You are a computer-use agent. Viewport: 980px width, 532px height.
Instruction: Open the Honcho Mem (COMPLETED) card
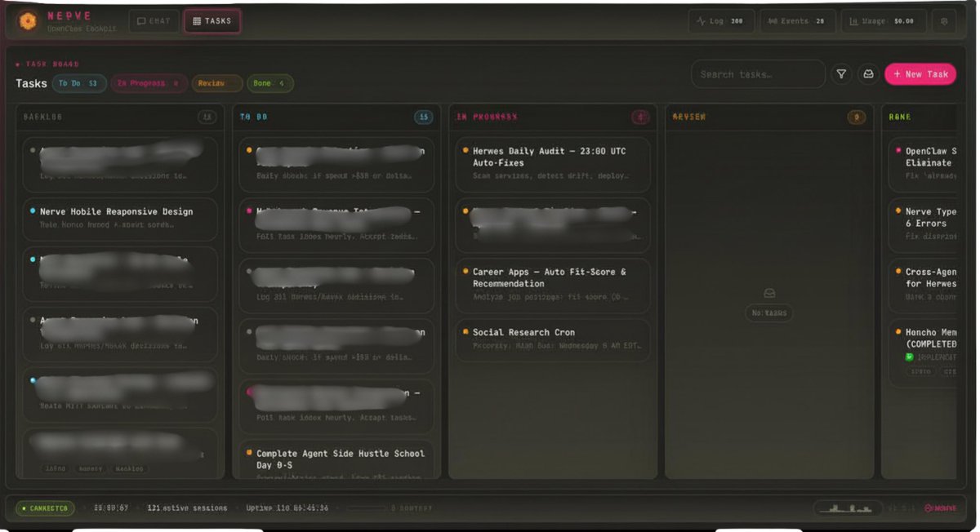click(922, 353)
